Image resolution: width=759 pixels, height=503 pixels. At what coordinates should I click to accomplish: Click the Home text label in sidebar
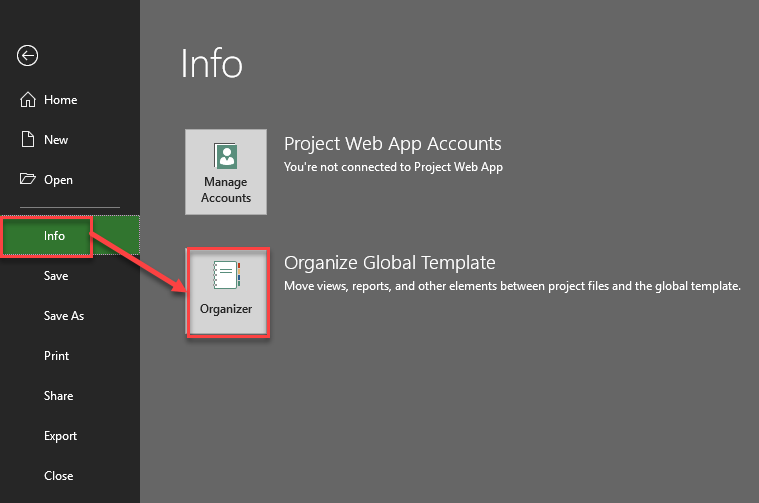point(60,100)
